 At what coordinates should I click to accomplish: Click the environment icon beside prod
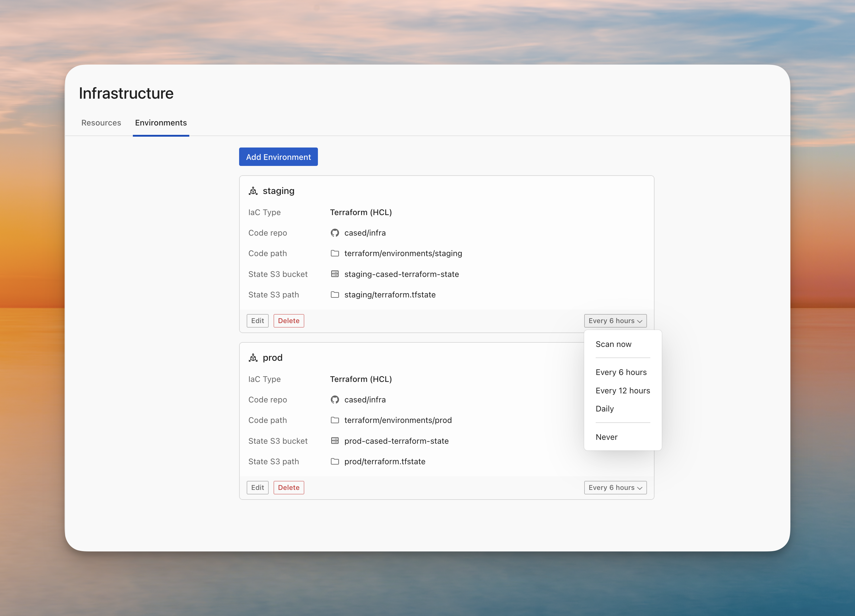click(253, 357)
